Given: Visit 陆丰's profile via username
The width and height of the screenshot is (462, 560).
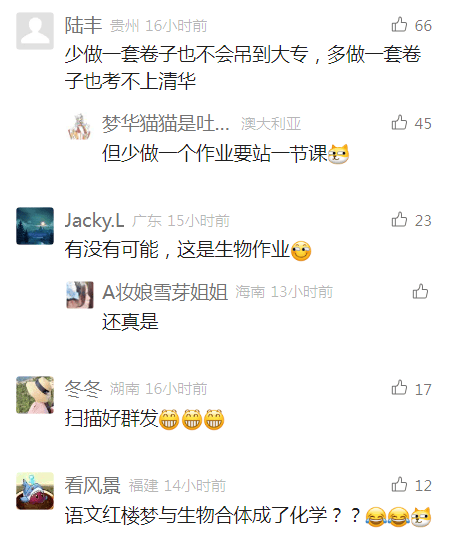Looking at the screenshot, I should pyautogui.click(x=84, y=25).
